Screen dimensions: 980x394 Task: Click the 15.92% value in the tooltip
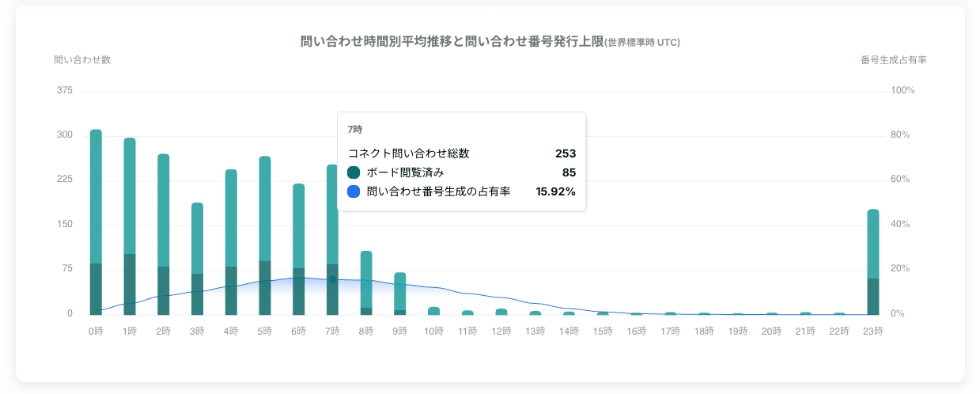555,191
